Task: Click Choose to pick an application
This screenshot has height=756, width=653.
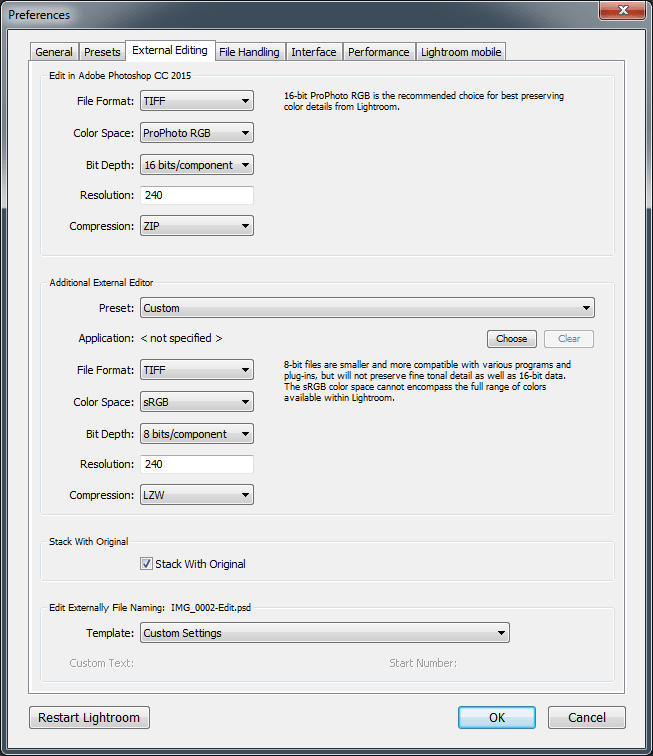Action: [x=512, y=338]
